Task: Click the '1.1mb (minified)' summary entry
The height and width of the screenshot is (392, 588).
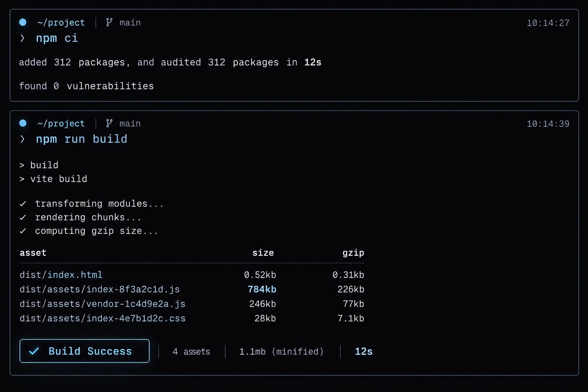Action: [281, 351]
